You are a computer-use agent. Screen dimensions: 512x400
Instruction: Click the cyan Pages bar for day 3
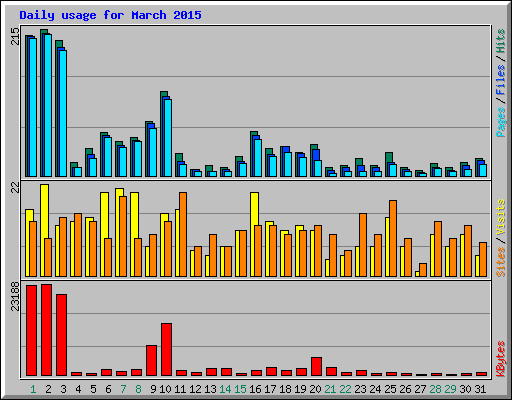click(x=63, y=113)
